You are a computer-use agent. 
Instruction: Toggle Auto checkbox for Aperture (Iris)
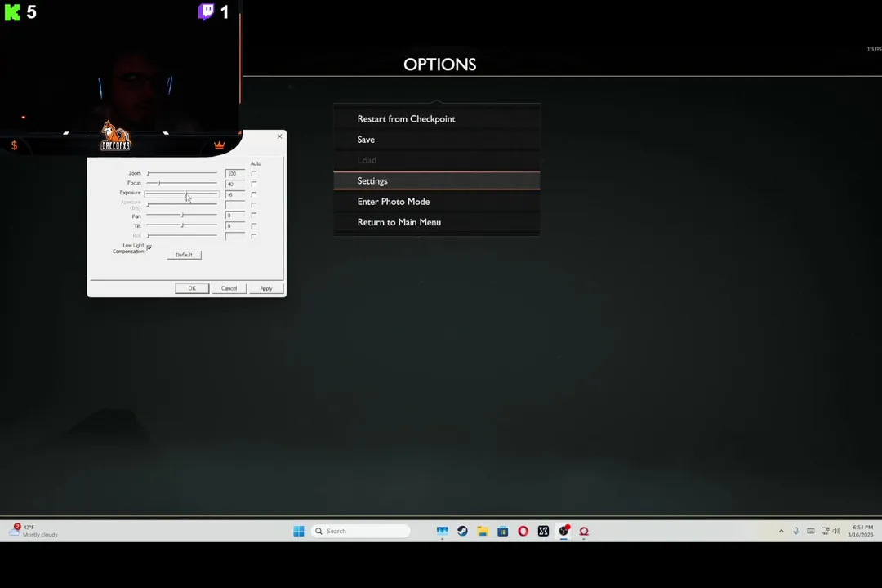(x=254, y=205)
